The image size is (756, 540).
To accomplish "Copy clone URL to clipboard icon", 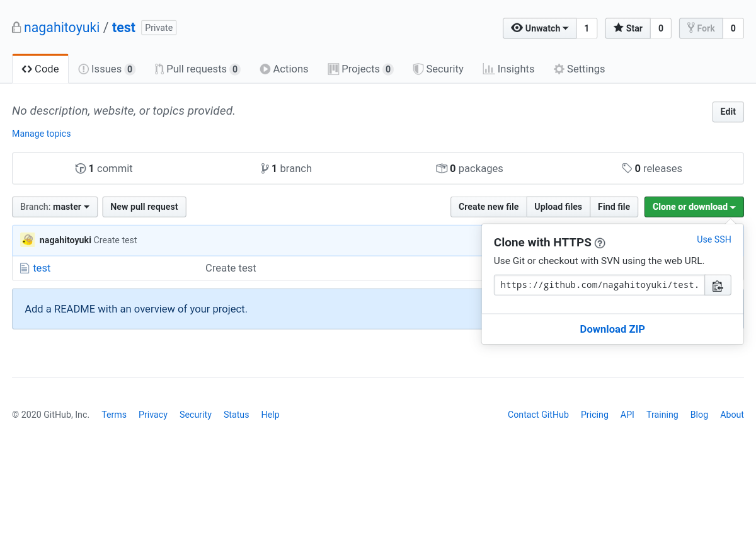I will 718,285.
